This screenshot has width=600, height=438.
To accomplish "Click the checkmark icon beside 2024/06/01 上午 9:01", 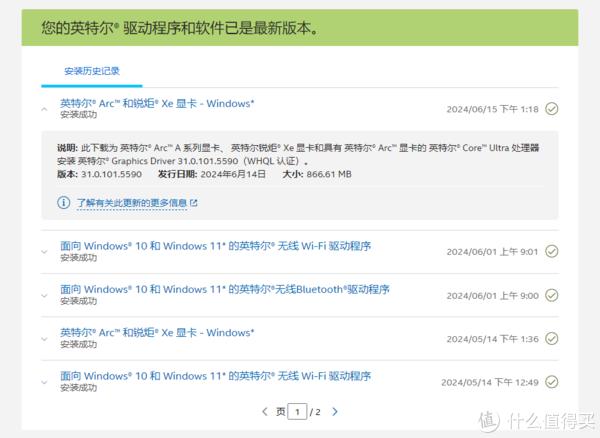I will point(551,252).
